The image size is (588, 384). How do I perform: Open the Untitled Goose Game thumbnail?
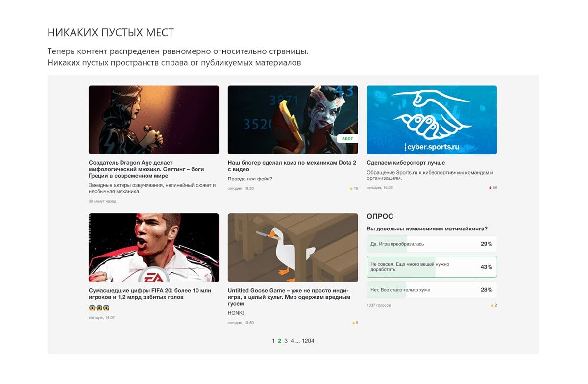pos(293,248)
